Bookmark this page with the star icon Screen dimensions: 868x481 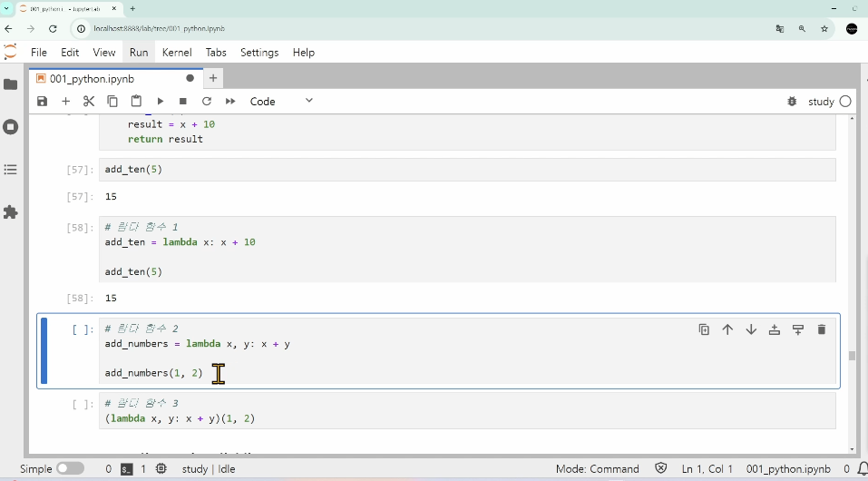coord(824,29)
